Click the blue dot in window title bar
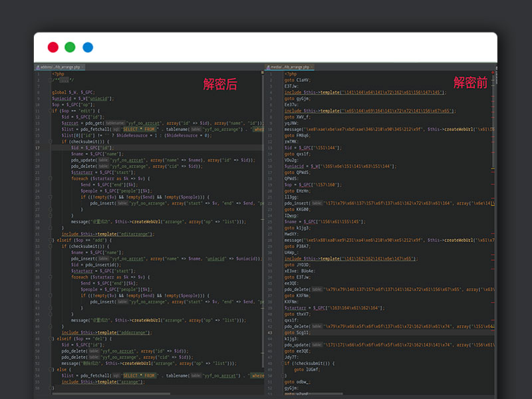This screenshot has height=399, width=532. (x=88, y=47)
